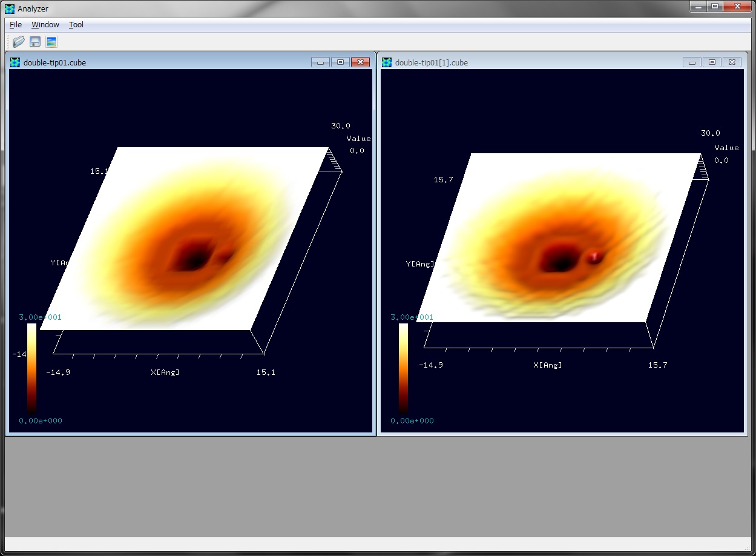This screenshot has height=556, width=756.
Task: Maximize the Analyzer main window
Action: point(714,5)
